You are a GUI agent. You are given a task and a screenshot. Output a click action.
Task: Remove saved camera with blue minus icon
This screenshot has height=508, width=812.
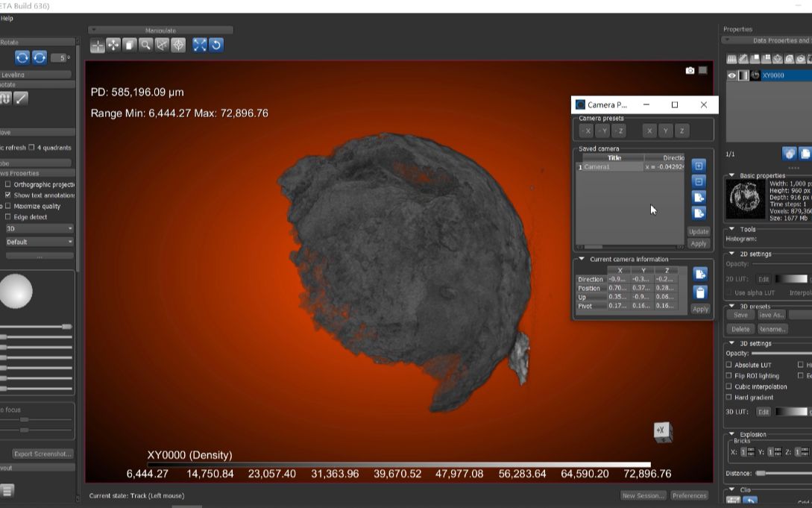(699, 181)
